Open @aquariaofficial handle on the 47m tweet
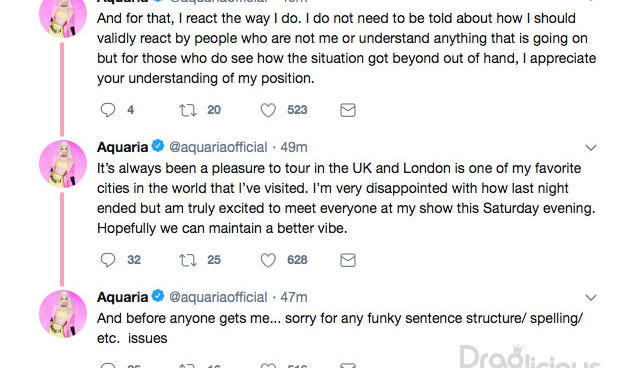The width and height of the screenshot is (638, 368). [x=218, y=297]
